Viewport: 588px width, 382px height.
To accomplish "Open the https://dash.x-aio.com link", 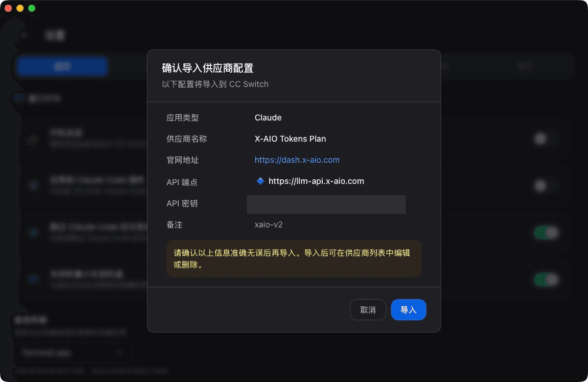I will (297, 160).
